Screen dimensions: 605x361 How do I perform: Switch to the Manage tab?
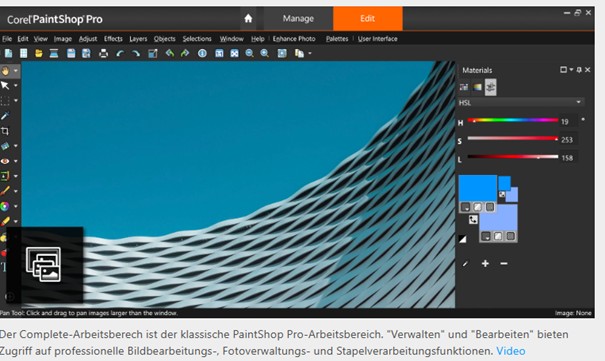coord(298,19)
